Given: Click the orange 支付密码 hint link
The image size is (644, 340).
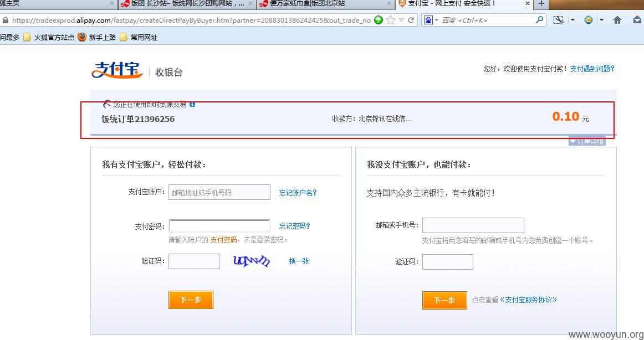Looking at the screenshot, I should (x=223, y=240).
